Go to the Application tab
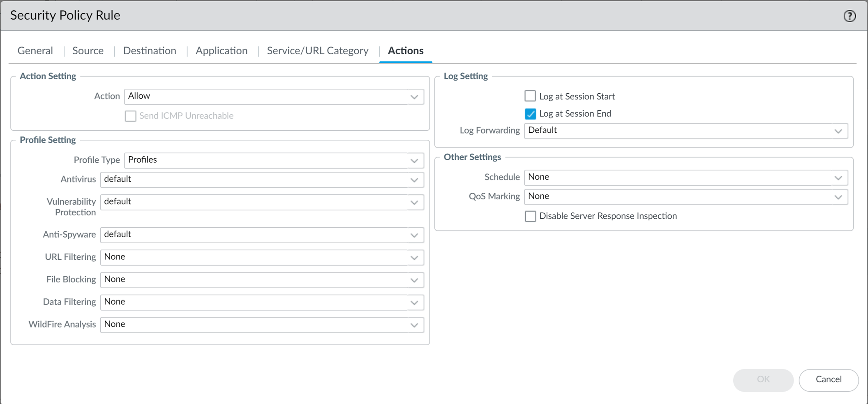The image size is (868, 404). click(222, 51)
